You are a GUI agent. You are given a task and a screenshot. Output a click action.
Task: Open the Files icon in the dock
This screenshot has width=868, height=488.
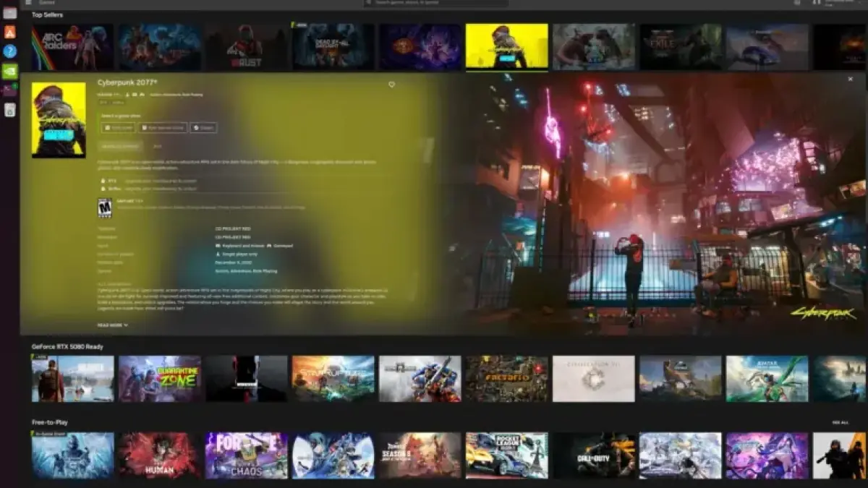(10, 13)
